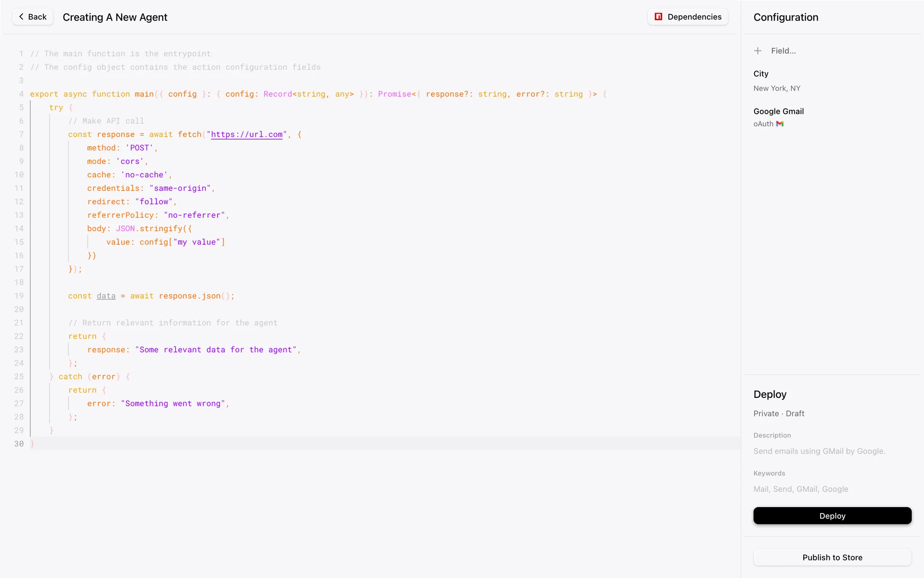Click the 'POST' method string in code
The height and width of the screenshot is (578, 924).
pyautogui.click(x=140, y=148)
